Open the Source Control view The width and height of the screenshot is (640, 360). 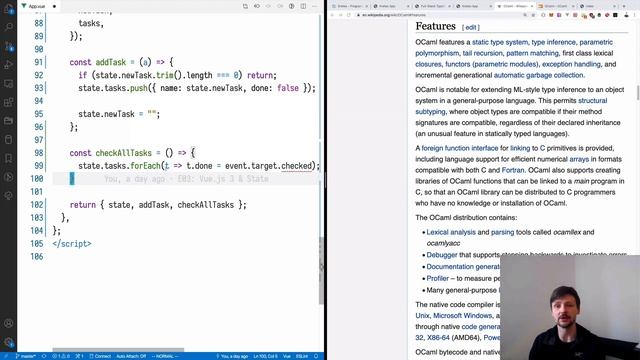[x=9, y=46]
